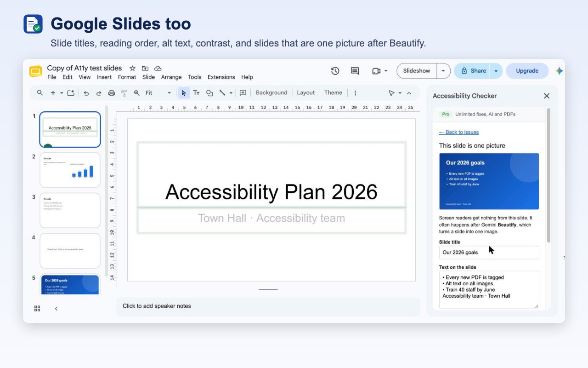Click the undo arrow icon
Screen dimensions: 588x368
point(86,93)
